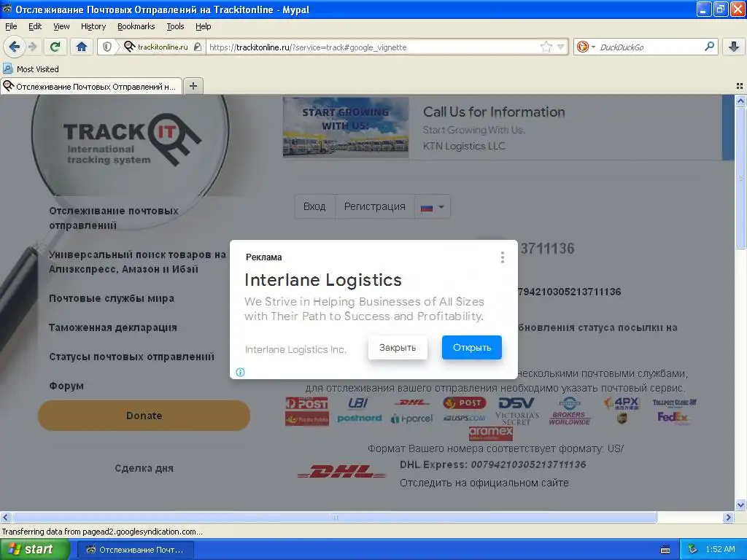Image resolution: width=747 pixels, height=560 pixels.
Task: Select the PostNord carrier logo
Action: pos(359,418)
